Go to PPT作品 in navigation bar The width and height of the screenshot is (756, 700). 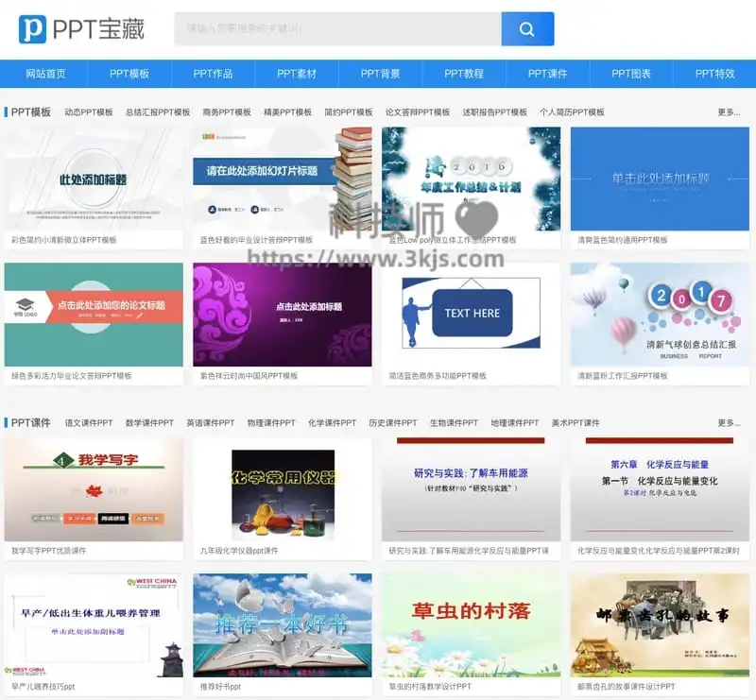[214, 74]
